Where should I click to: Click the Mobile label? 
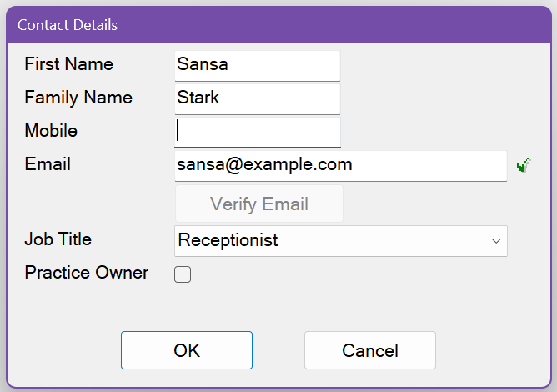[51, 131]
